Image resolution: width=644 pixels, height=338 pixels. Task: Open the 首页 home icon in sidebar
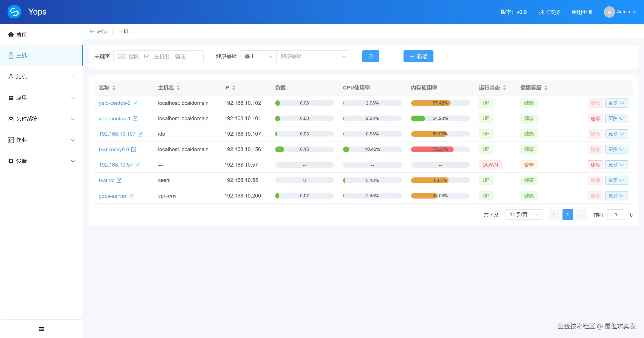click(11, 34)
